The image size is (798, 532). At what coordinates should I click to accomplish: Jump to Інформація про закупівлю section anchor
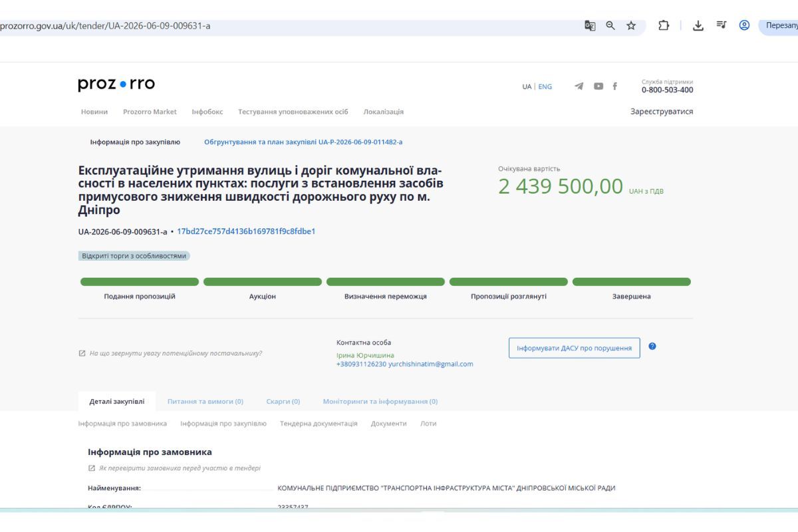point(223,424)
